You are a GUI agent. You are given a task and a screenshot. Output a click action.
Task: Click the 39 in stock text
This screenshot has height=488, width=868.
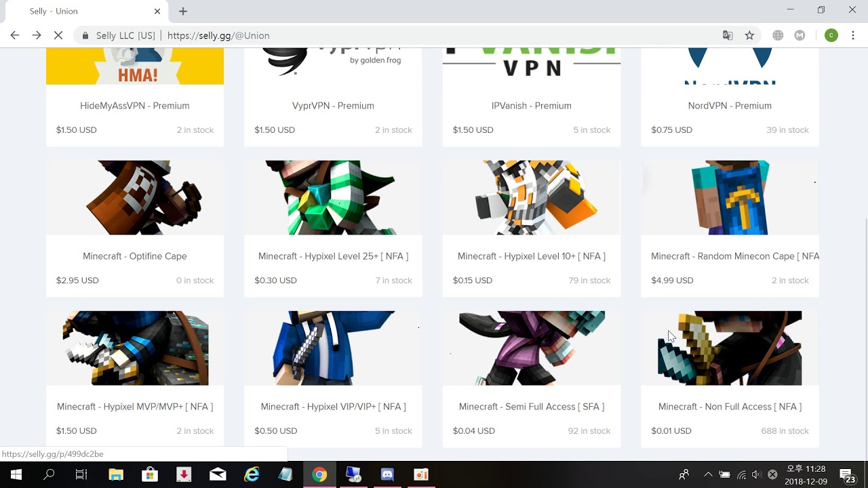787,130
